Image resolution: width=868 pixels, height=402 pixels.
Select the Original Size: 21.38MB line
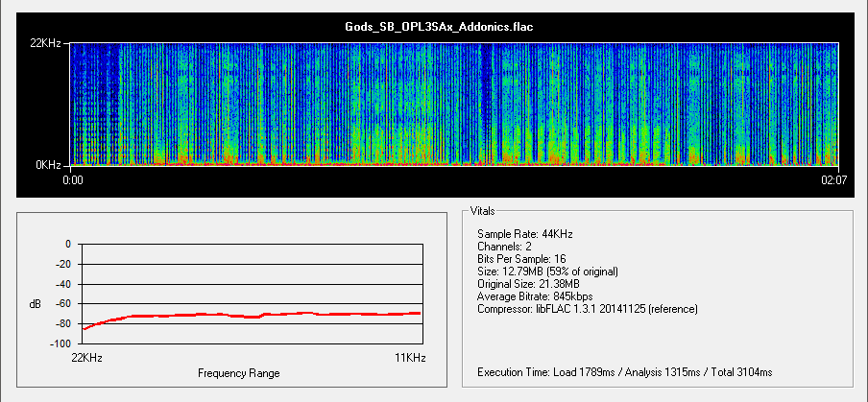(x=531, y=284)
